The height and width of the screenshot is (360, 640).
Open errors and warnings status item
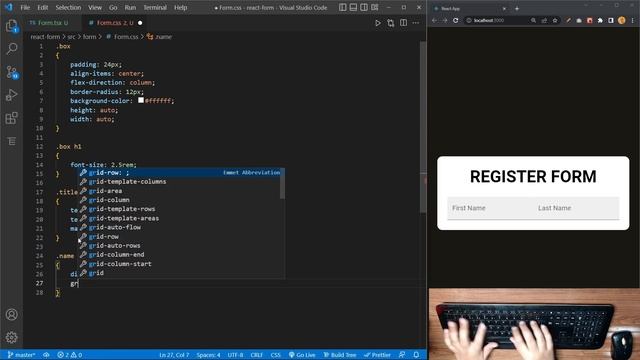click(x=69, y=355)
